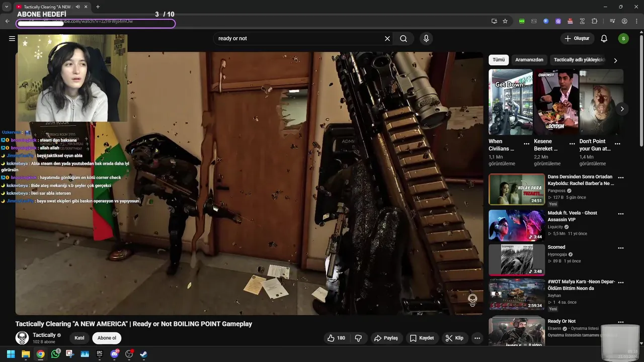
Task: Open YouTube notifications bell
Action: click(604, 38)
